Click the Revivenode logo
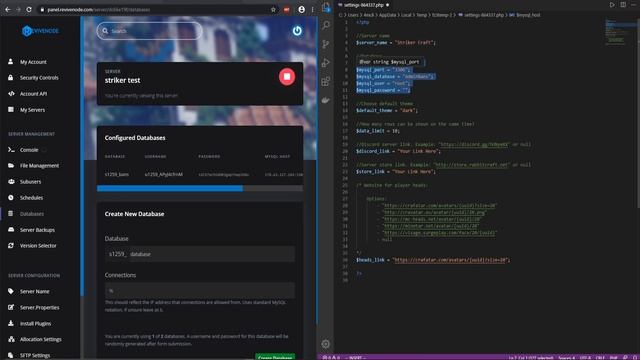The width and height of the screenshot is (640, 360). coord(40,31)
